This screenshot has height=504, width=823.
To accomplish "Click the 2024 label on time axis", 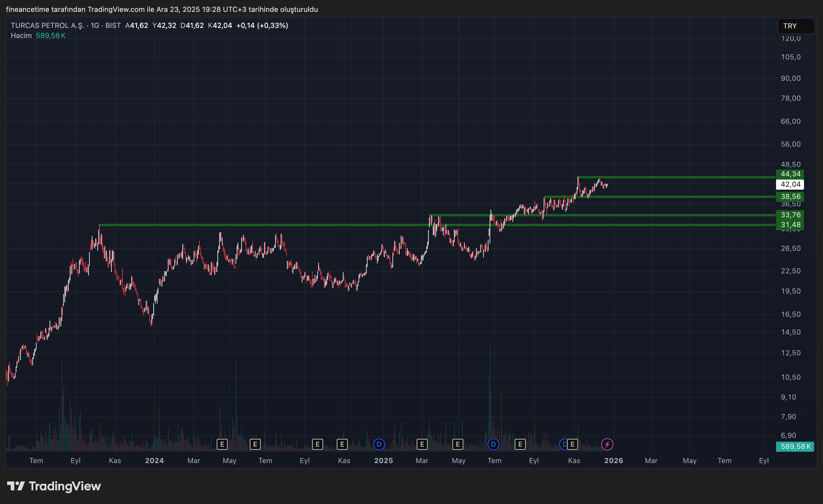I will coord(154,461).
